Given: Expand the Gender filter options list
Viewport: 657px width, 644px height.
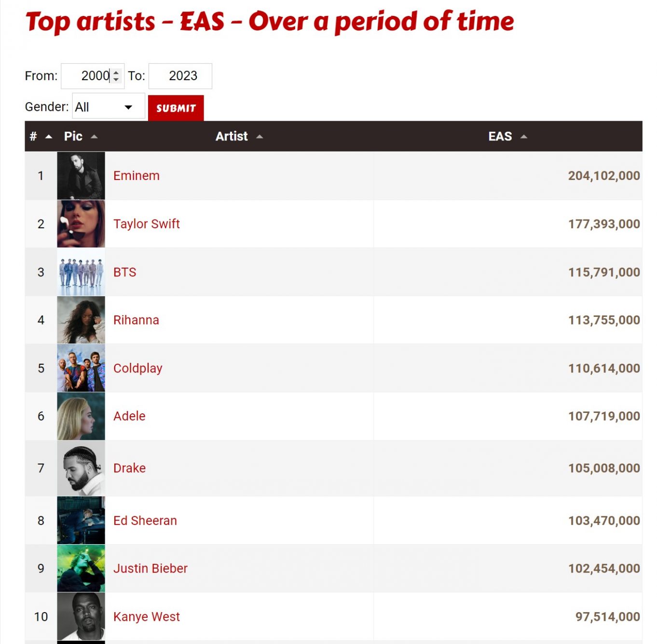Looking at the screenshot, I should [108, 106].
